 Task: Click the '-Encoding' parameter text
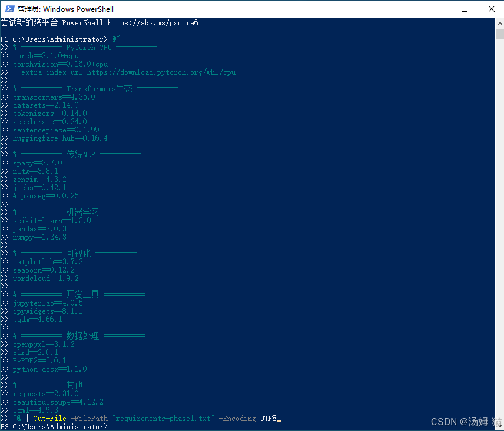(237, 419)
